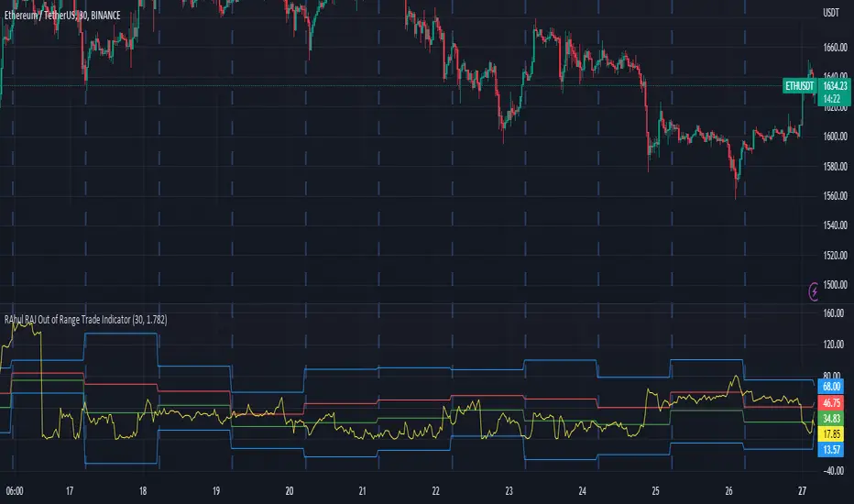Click the 06:00 time axis label
The width and height of the screenshot is (854, 504).
[x=15, y=491]
